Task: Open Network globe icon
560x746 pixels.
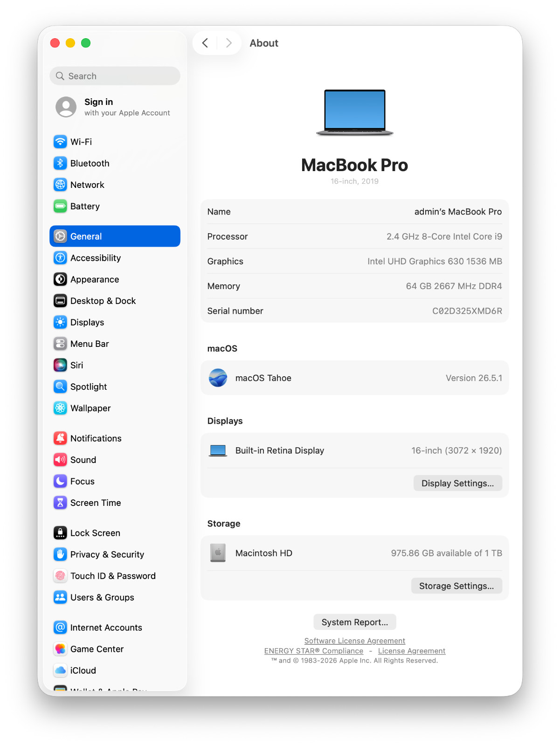Action: (x=60, y=185)
